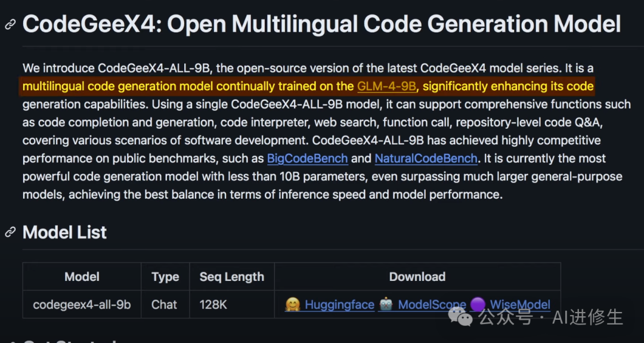Viewport: 644px width, 343px height.
Task: Click the Model List heading text
Action: pyautogui.click(x=64, y=232)
